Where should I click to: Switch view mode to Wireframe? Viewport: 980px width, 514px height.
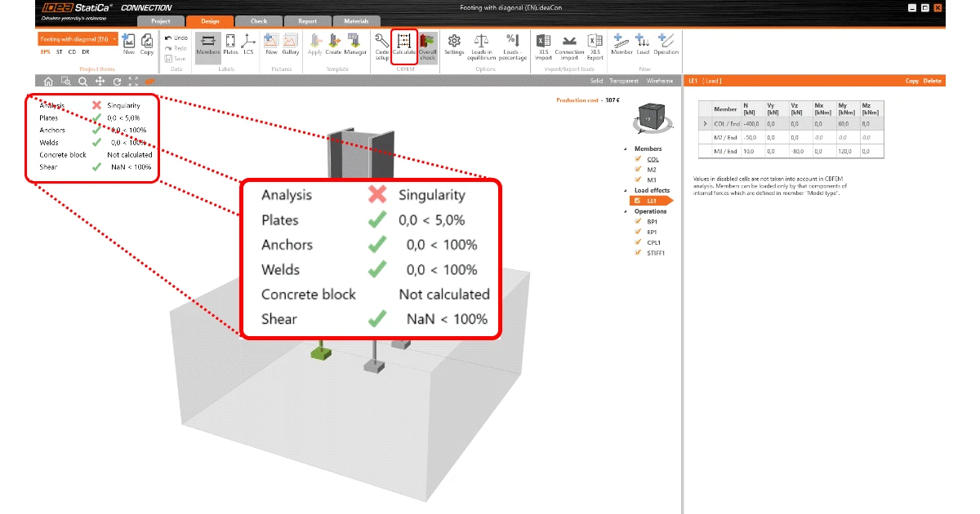tap(660, 82)
